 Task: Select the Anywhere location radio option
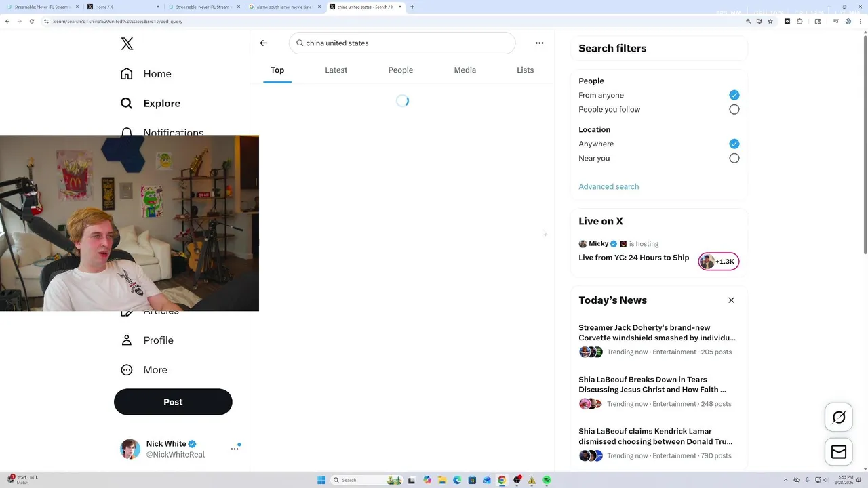(x=734, y=144)
